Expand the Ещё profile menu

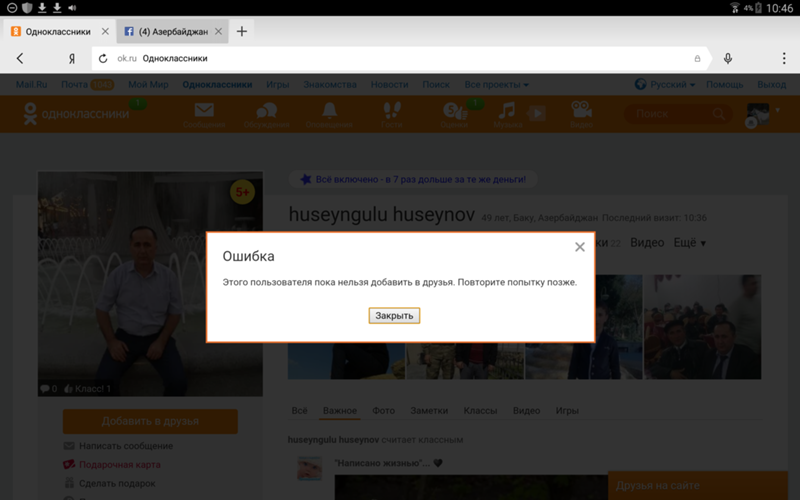click(689, 243)
